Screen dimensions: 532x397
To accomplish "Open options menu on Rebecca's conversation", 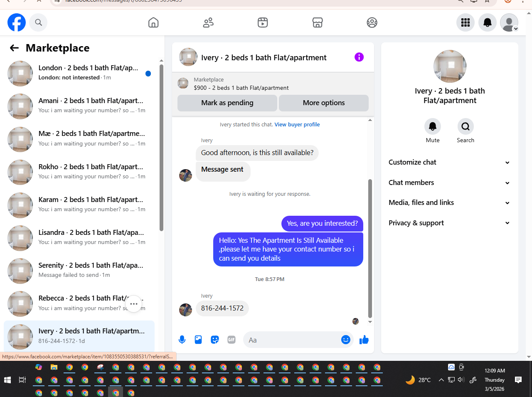I will coord(133,304).
